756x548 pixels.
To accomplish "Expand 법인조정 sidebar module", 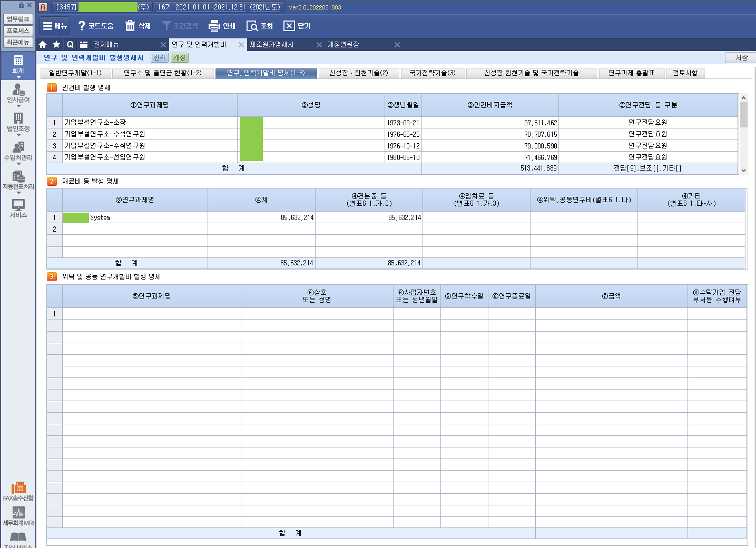I will [18, 122].
